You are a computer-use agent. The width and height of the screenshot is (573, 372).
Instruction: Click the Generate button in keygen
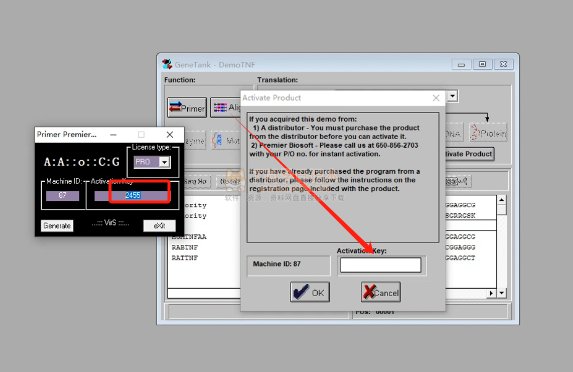coord(57,226)
